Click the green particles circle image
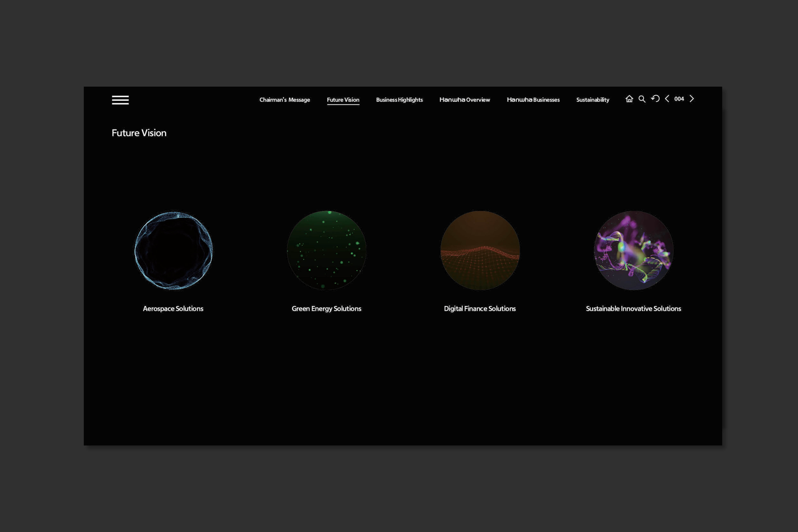Screen dimensions: 798x532 [326, 250]
